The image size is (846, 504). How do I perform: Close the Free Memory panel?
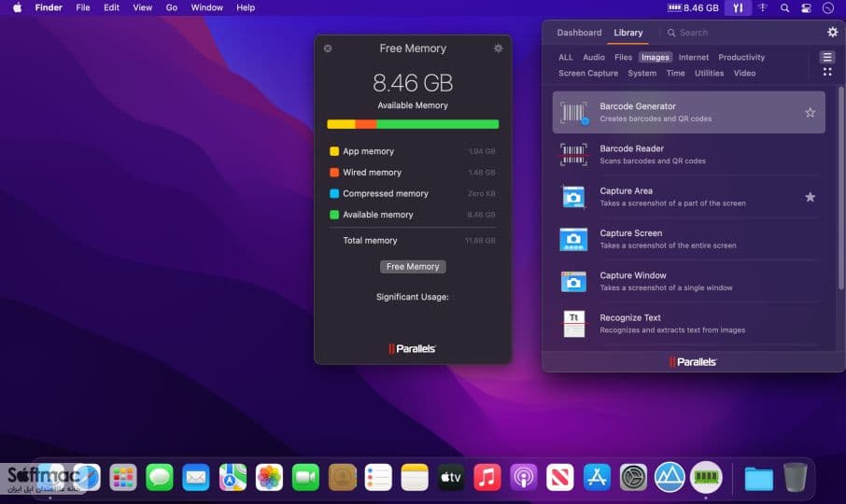tap(328, 48)
